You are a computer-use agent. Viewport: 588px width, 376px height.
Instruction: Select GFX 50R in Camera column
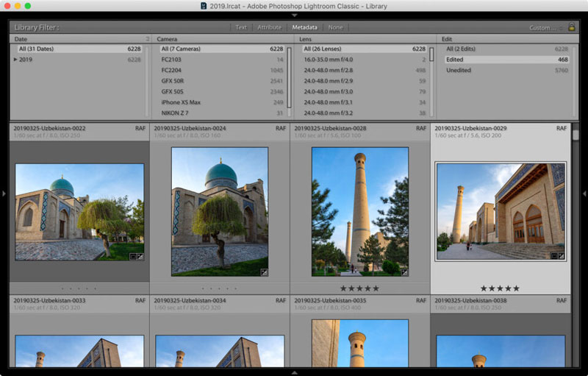click(173, 81)
